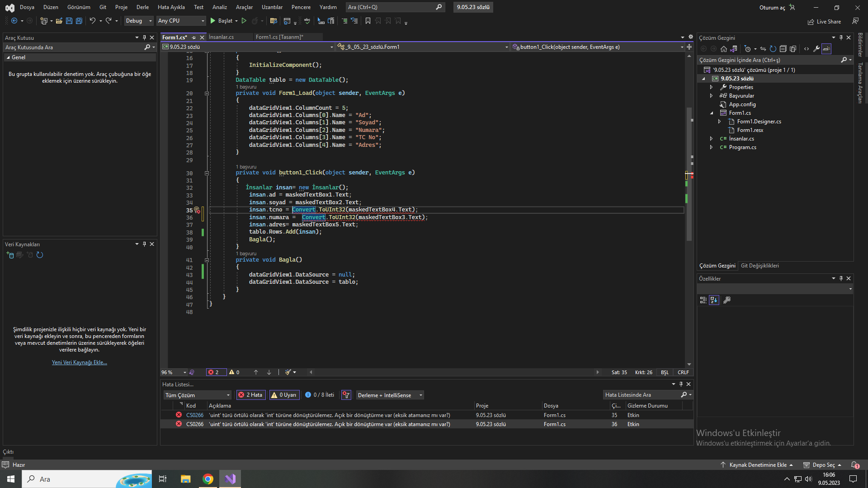Collapse all in Solution Explorer toolbar
The height and width of the screenshot is (488, 868).
(783, 49)
